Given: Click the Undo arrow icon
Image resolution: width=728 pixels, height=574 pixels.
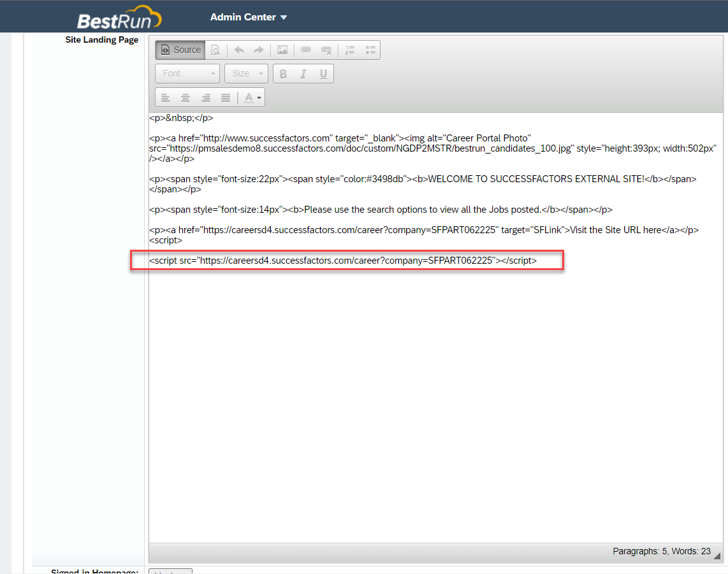Looking at the screenshot, I should tap(239, 50).
